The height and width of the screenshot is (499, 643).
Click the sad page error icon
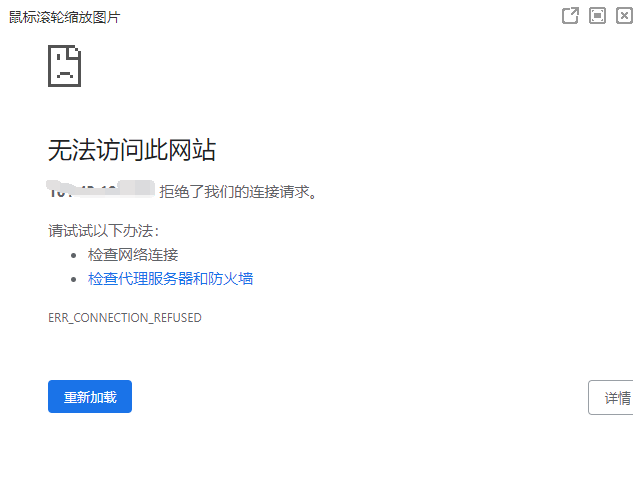point(64,66)
